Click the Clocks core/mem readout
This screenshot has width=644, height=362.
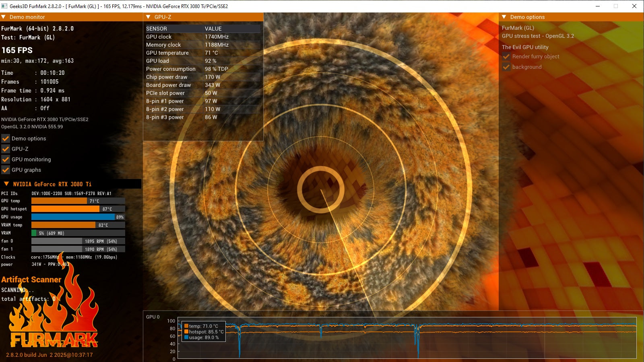[59, 257]
